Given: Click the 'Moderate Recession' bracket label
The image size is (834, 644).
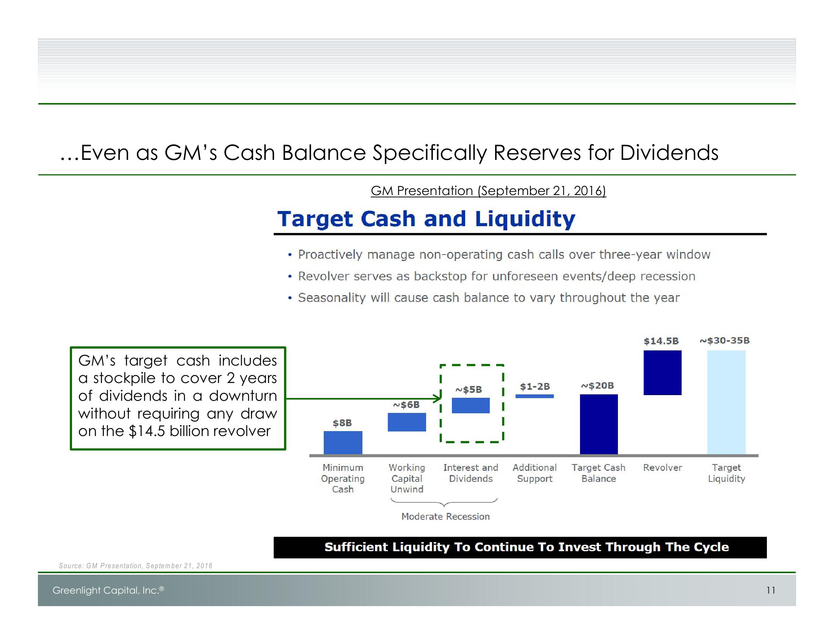Looking at the screenshot, I should (x=445, y=517).
